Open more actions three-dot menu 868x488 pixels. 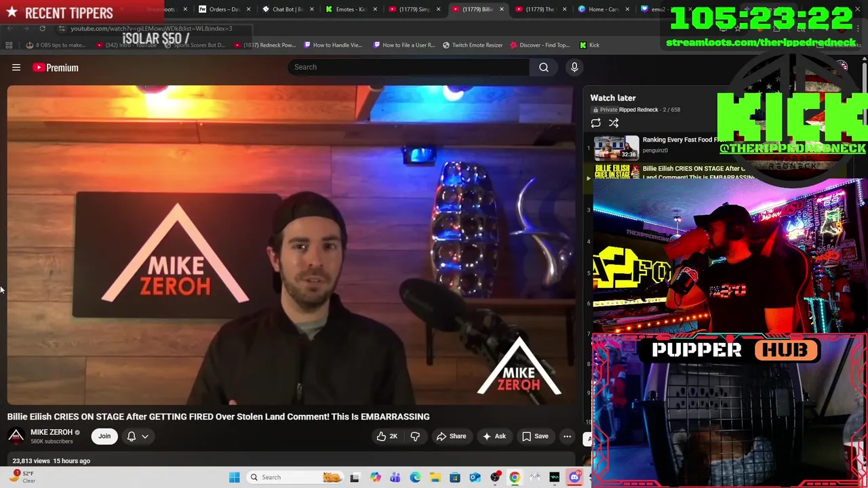pyautogui.click(x=568, y=436)
